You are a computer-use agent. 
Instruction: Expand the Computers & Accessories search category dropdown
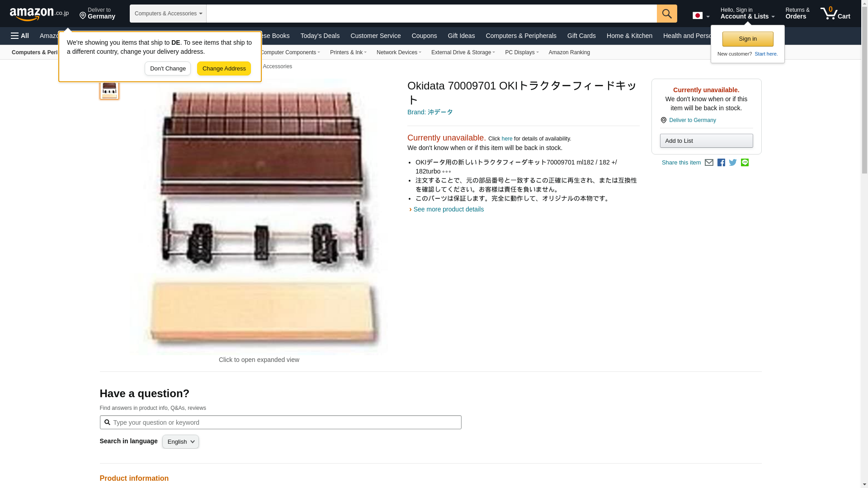(168, 14)
